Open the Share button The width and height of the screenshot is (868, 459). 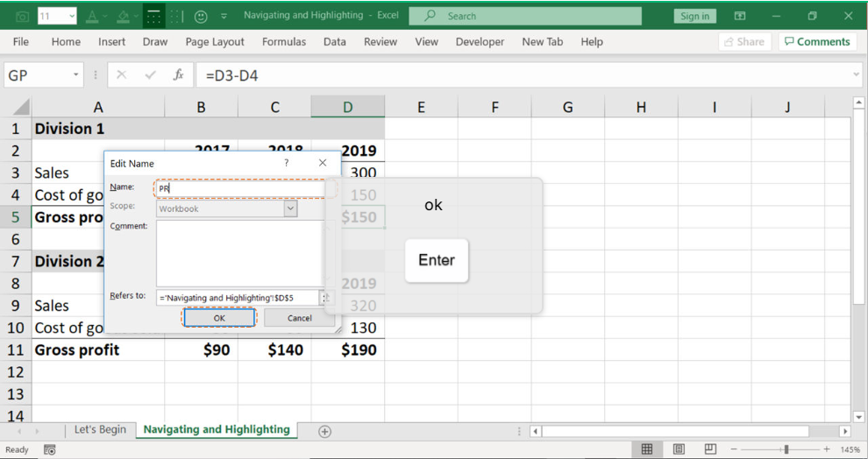click(x=744, y=42)
